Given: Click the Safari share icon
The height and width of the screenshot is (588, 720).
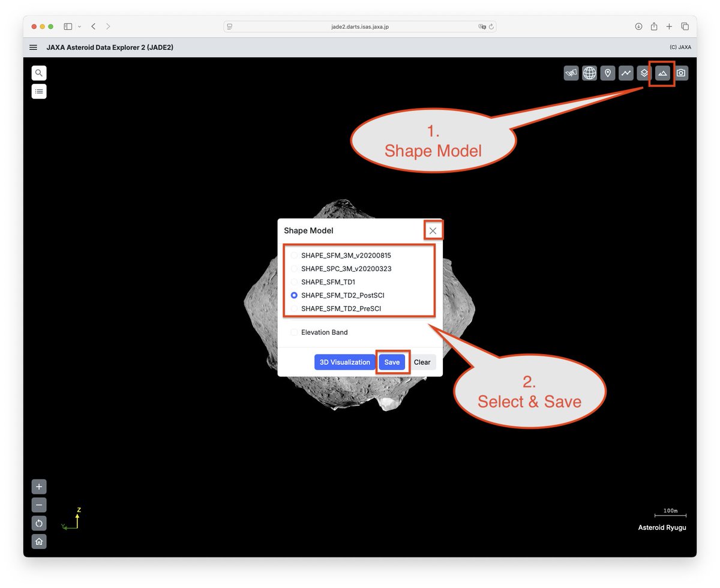Looking at the screenshot, I should point(654,26).
